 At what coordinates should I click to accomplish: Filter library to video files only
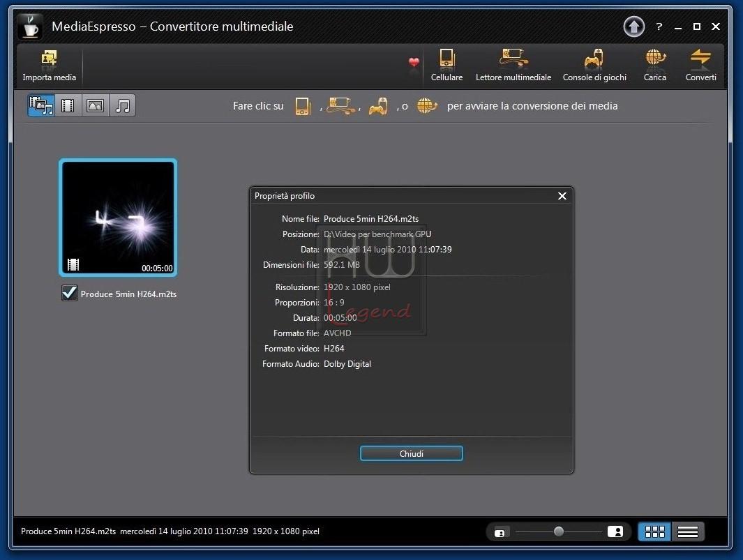(x=68, y=105)
